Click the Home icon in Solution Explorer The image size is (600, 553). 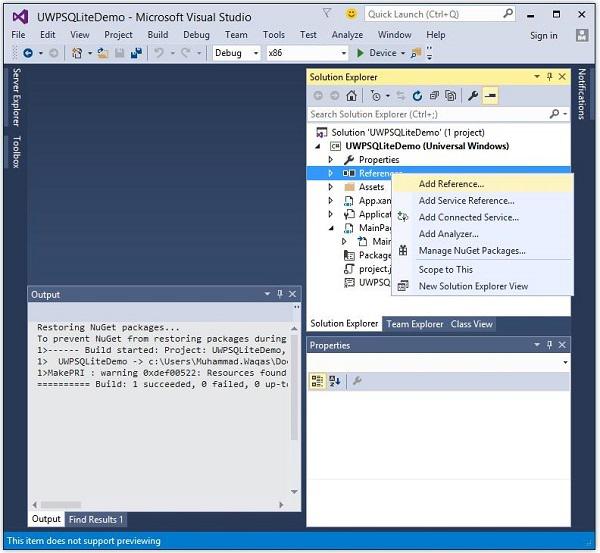[351, 96]
